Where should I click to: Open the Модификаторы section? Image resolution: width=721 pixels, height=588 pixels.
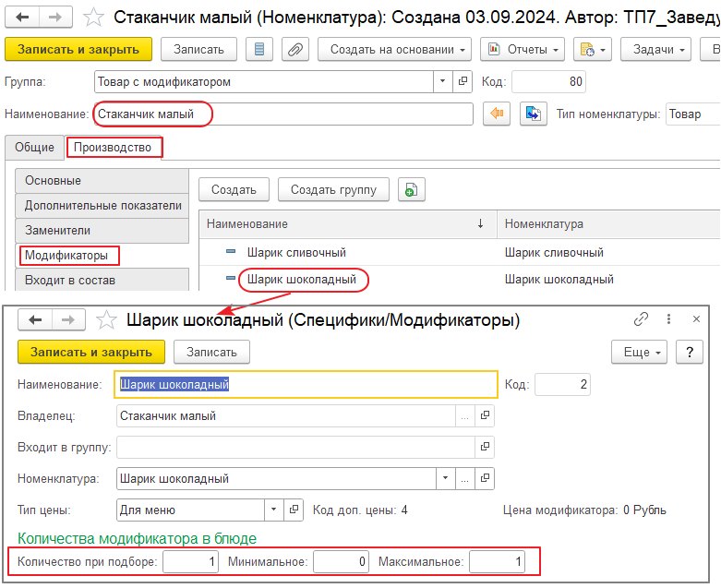102,255
